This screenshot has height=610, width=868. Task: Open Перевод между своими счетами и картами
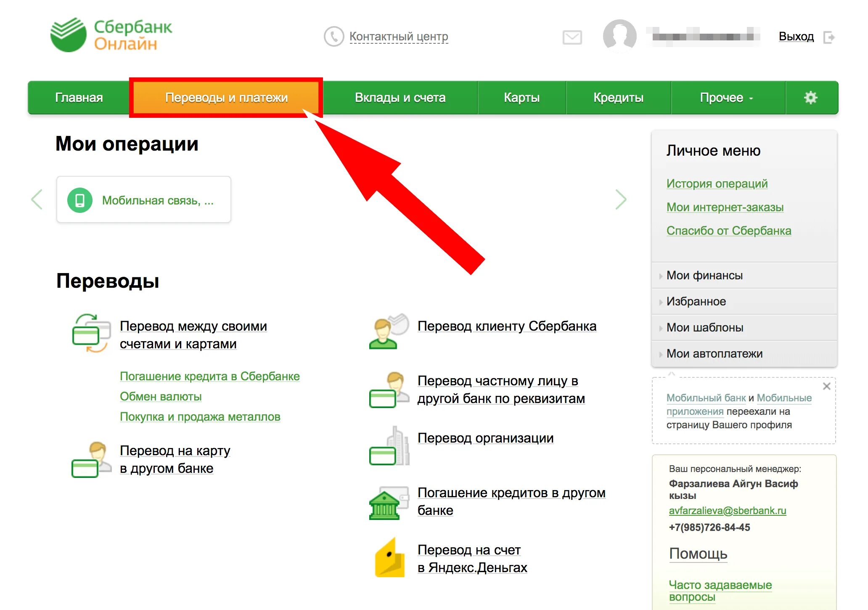pos(193,335)
